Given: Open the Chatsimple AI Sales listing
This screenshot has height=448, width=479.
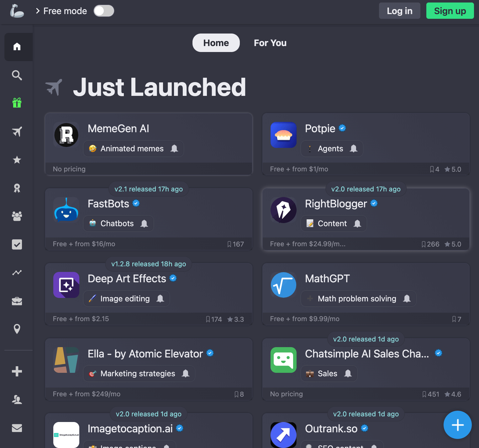Looking at the screenshot, I should pyautogui.click(x=367, y=354).
